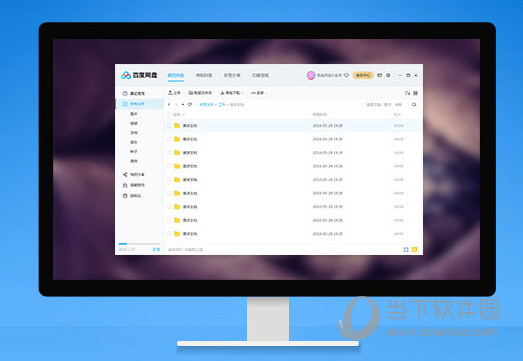Select Pictures category under All Files

coord(134,114)
